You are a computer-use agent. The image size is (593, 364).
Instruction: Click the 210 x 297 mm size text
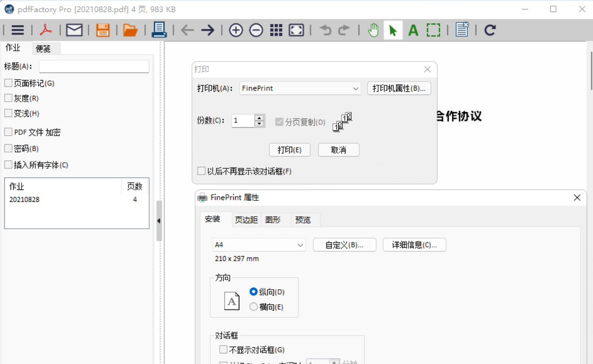[237, 258]
